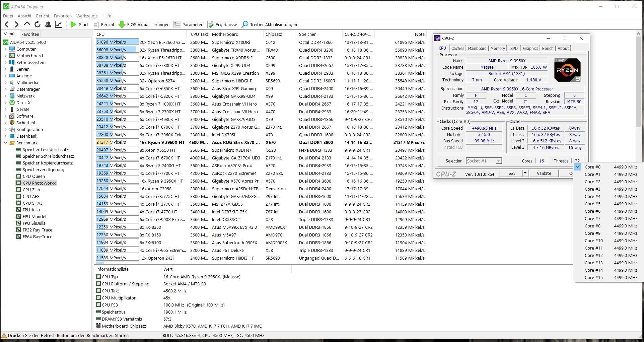Open FPU Mandel benchmark
Viewport: 644px width, 342px height.
(x=34, y=216)
